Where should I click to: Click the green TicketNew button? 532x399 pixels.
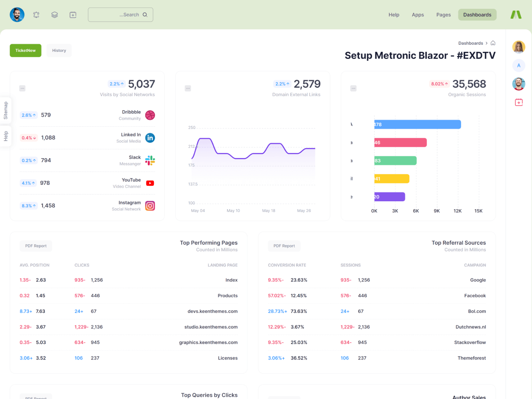[x=26, y=51]
